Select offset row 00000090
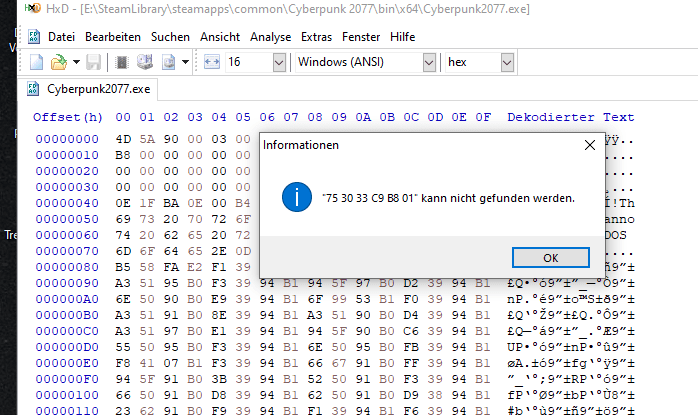The width and height of the screenshot is (698, 415). pos(67,284)
